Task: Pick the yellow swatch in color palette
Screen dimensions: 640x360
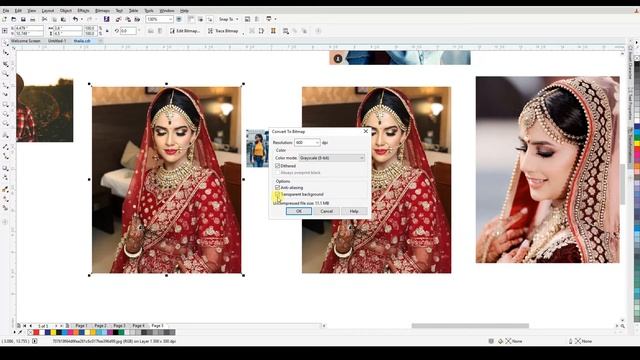Action: (53, 332)
